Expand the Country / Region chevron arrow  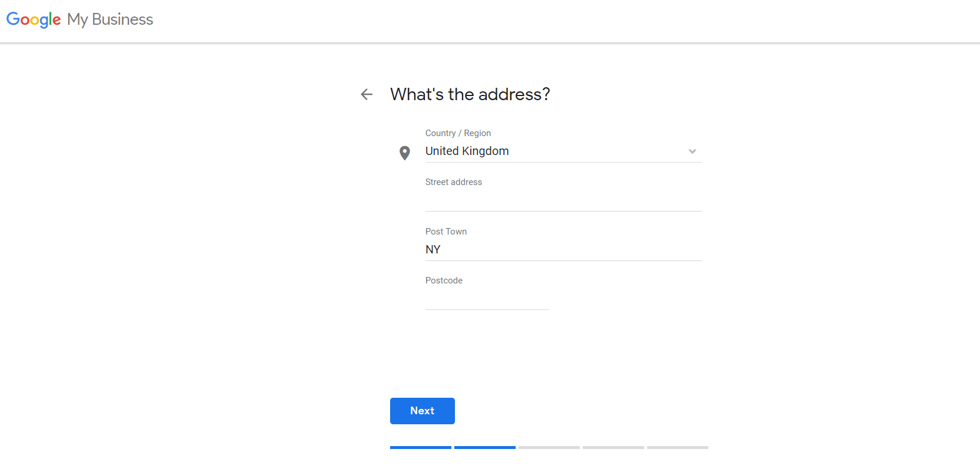pyautogui.click(x=692, y=151)
